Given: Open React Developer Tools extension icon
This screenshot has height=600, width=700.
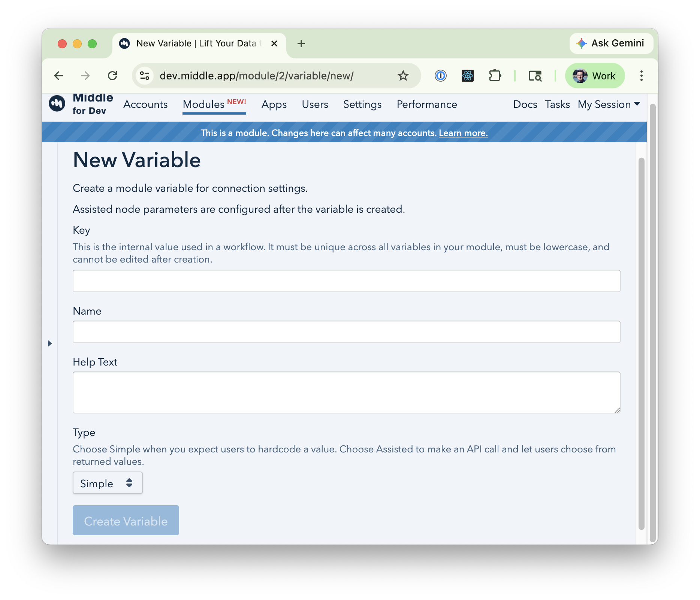Looking at the screenshot, I should [467, 76].
